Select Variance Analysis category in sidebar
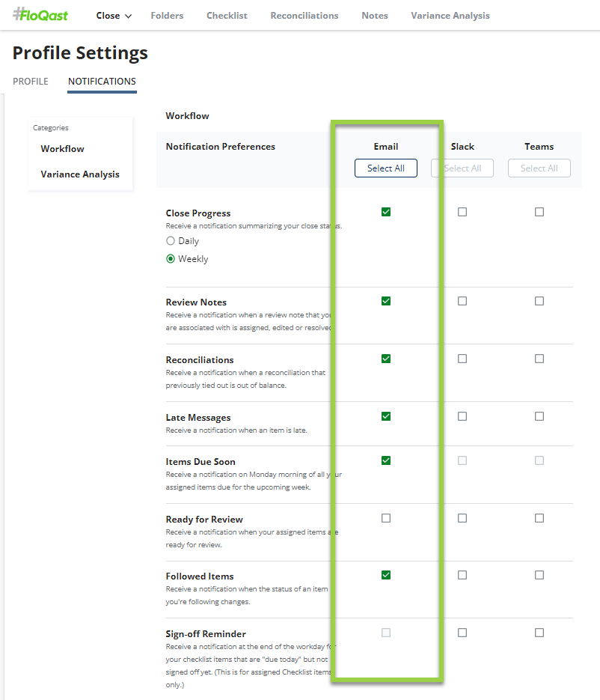Viewport: 600px width, 700px height. click(80, 174)
